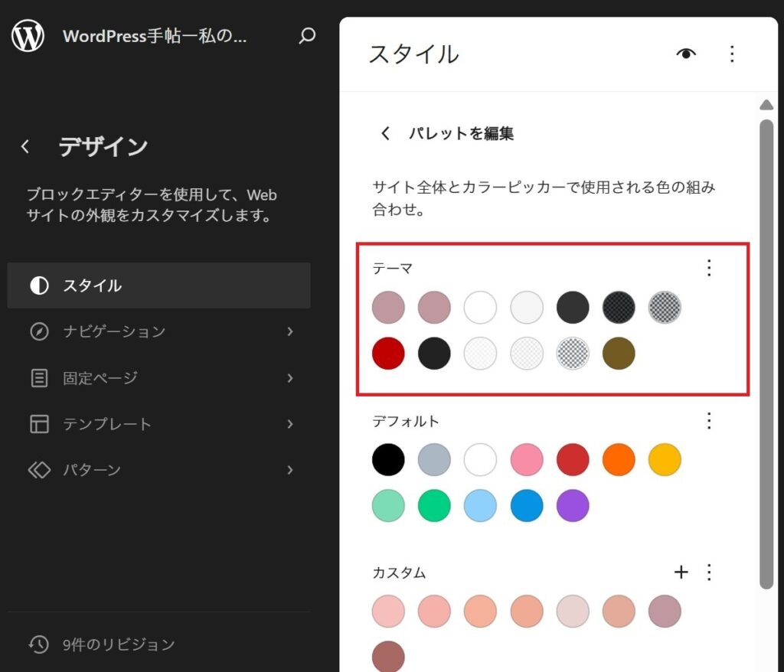
Task: Open the 固定ページ sidebar item
Action: (159, 378)
